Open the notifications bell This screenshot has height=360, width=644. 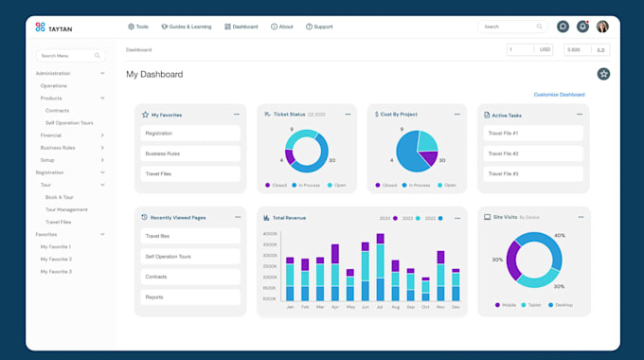(x=582, y=27)
